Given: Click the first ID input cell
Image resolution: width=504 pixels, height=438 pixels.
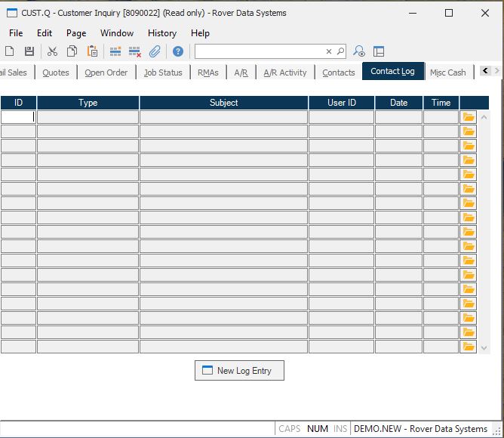Looking at the screenshot, I should tap(18, 117).
